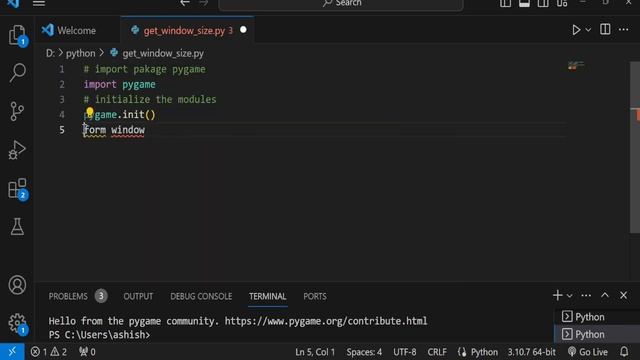Go forward using the right arrow
The width and height of the screenshot is (640, 360).
point(204,3)
